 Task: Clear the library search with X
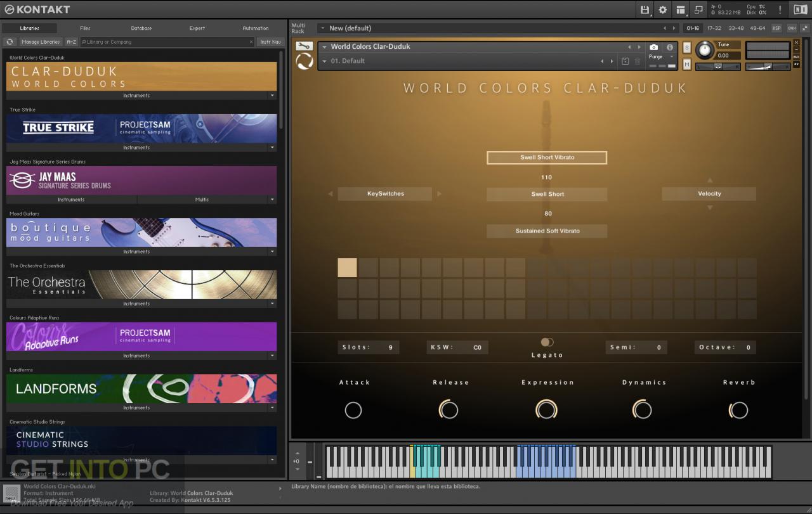251,42
